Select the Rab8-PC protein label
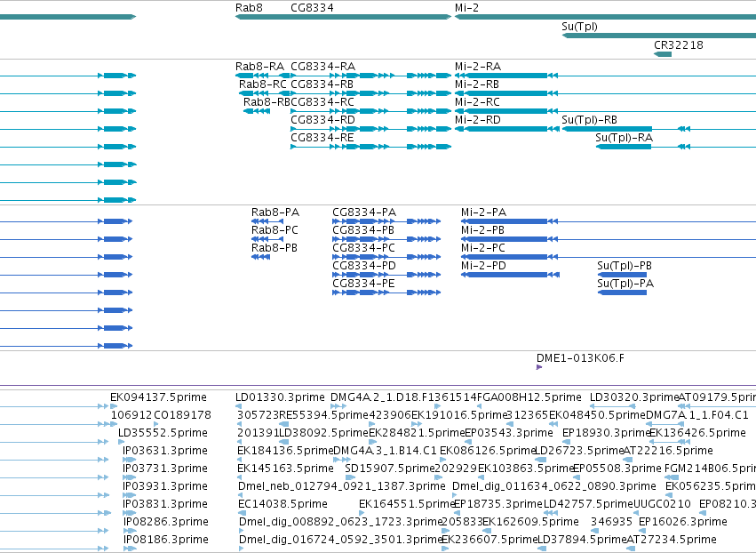The image size is (756, 553). point(275,230)
